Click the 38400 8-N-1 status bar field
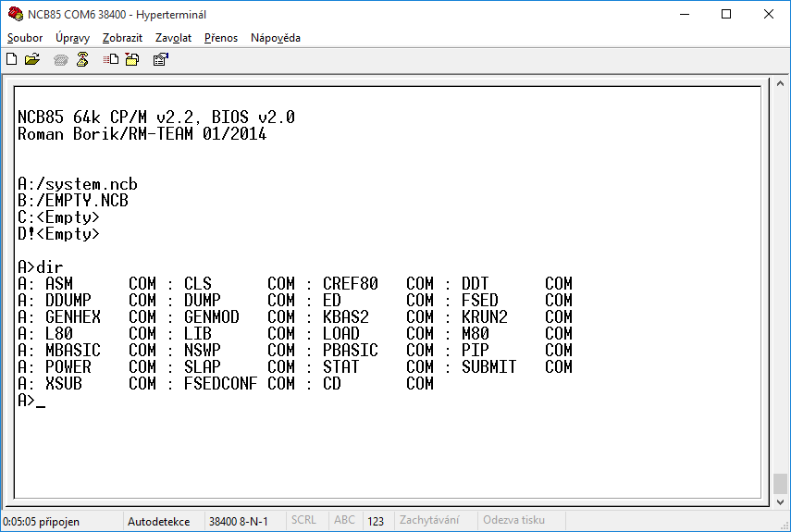 (x=238, y=521)
